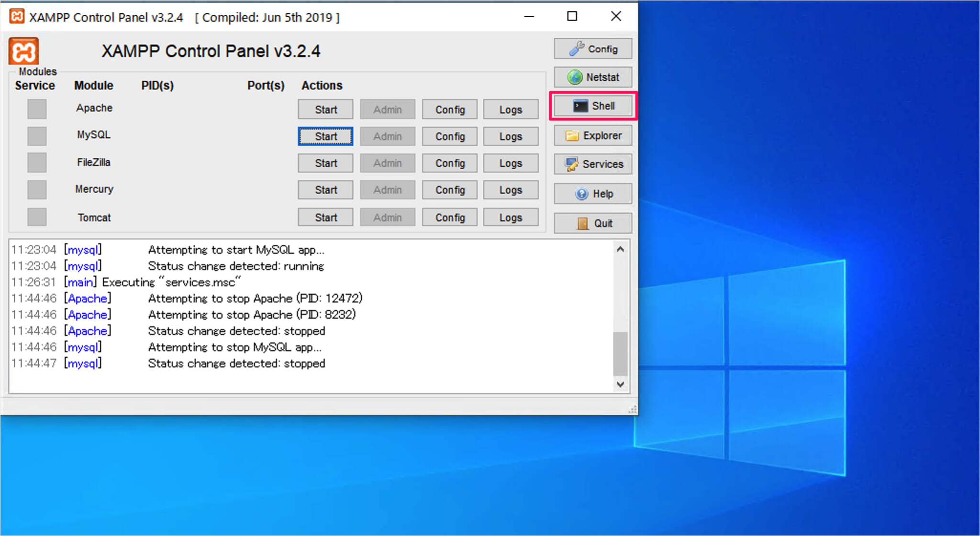Start the MySQL module
The height and width of the screenshot is (536, 980).
[x=325, y=136]
